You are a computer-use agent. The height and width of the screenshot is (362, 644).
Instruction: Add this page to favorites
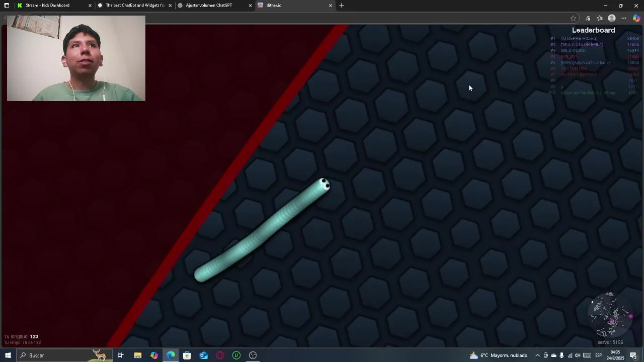[x=573, y=18]
